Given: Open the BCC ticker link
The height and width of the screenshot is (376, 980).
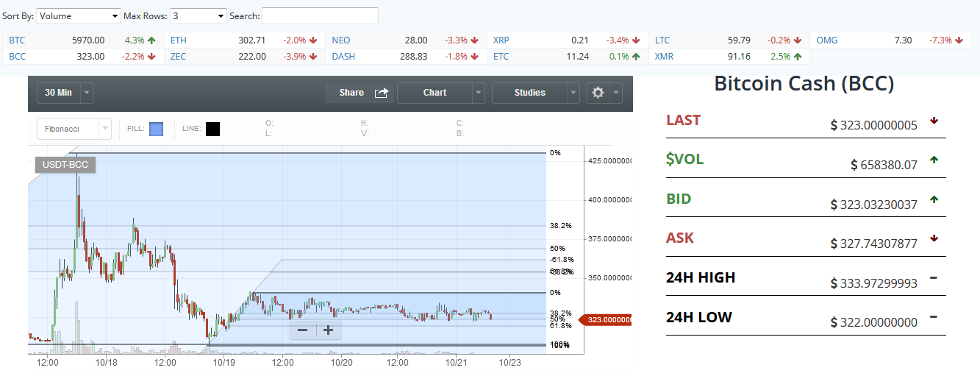Looking at the screenshot, I should tap(17, 56).
